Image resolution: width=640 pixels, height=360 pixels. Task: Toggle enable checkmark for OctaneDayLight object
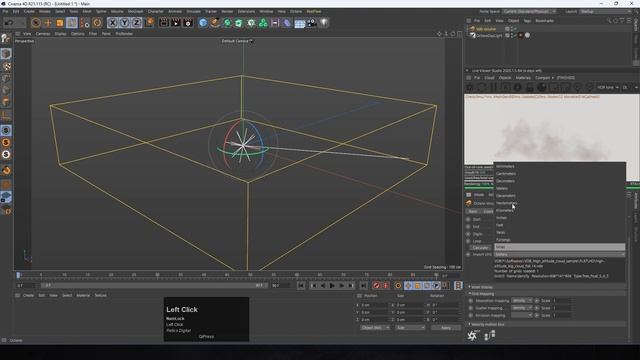515,36
